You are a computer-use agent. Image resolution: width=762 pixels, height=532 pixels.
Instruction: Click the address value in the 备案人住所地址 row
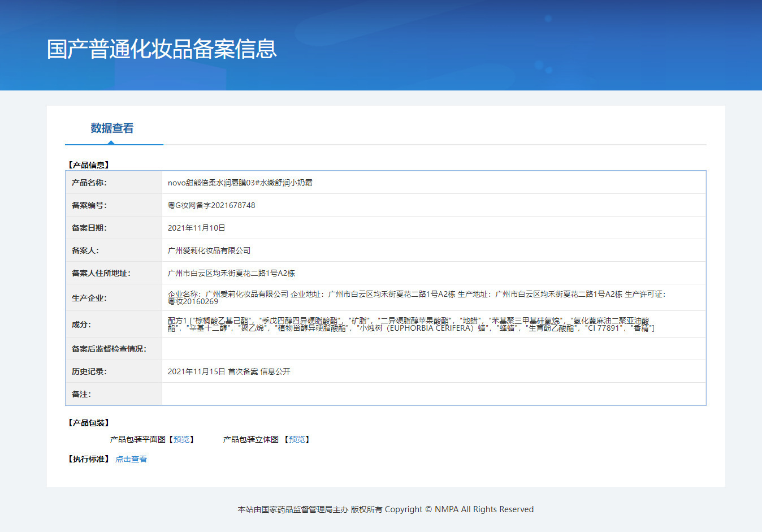[231, 273]
